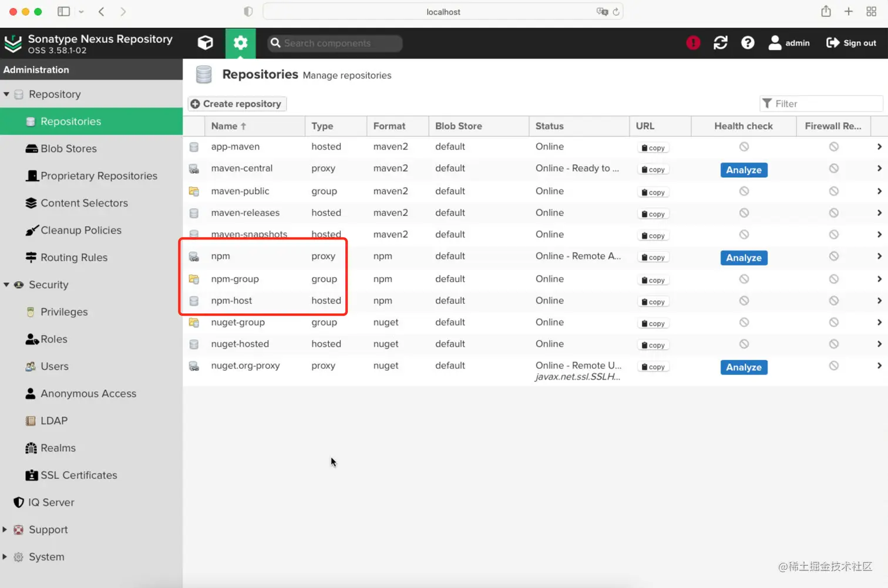This screenshot has width=888, height=588.
Task: Sort by the Format column header
Action: [398, 126]
